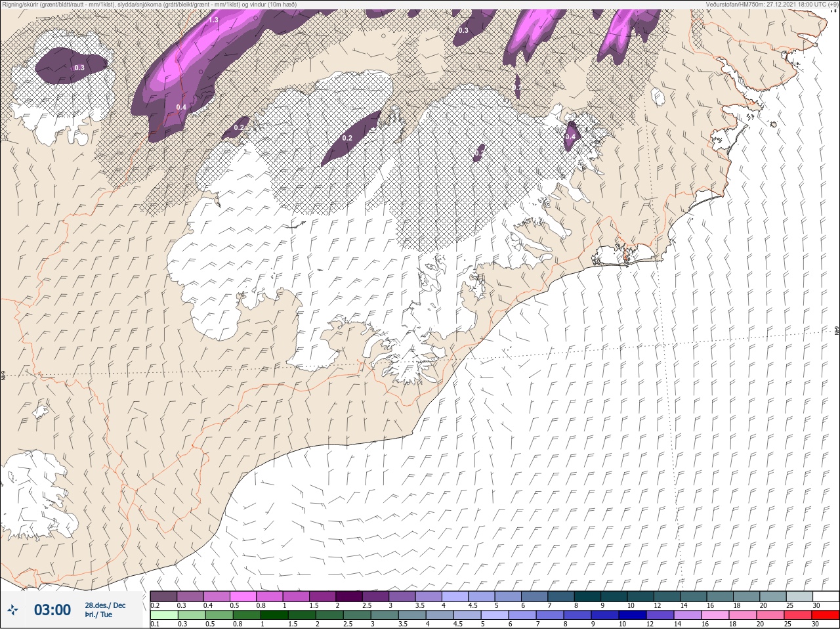Click the lower legend swatch between 25 and 30

tap(799, 615)
